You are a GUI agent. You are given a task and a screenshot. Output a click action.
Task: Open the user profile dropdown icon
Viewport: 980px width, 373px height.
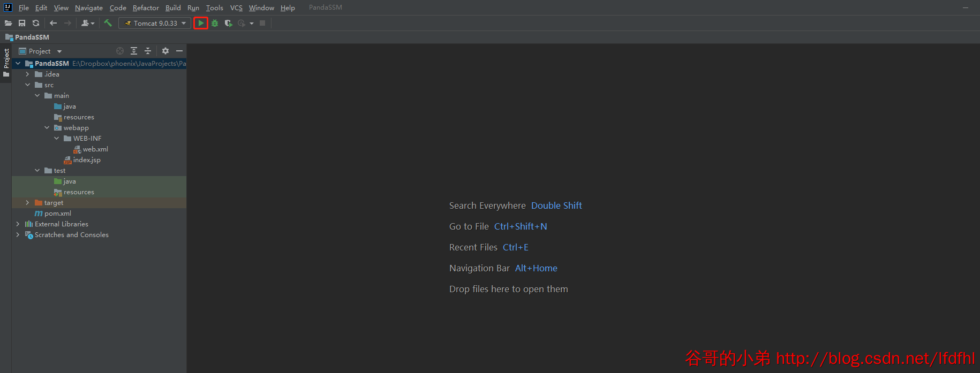88,23
